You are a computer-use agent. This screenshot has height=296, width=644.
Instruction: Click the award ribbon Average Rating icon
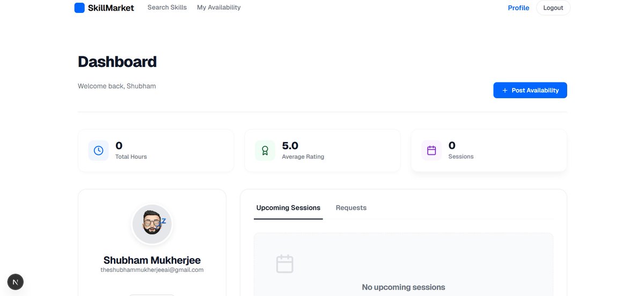265,151
